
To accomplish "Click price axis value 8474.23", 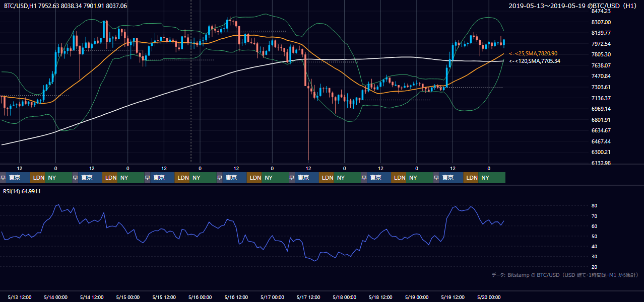I will click(x=602, y=11).
